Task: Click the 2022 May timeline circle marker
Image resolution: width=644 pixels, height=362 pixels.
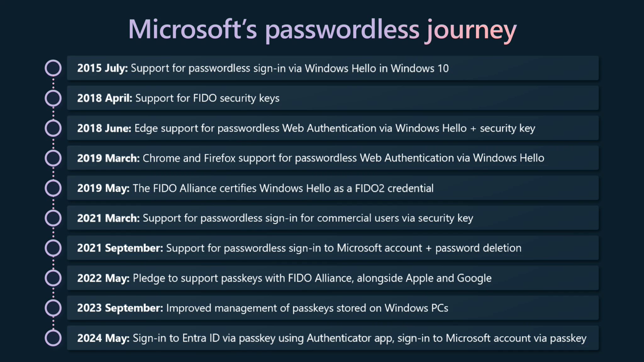Action: pos(53,278)
